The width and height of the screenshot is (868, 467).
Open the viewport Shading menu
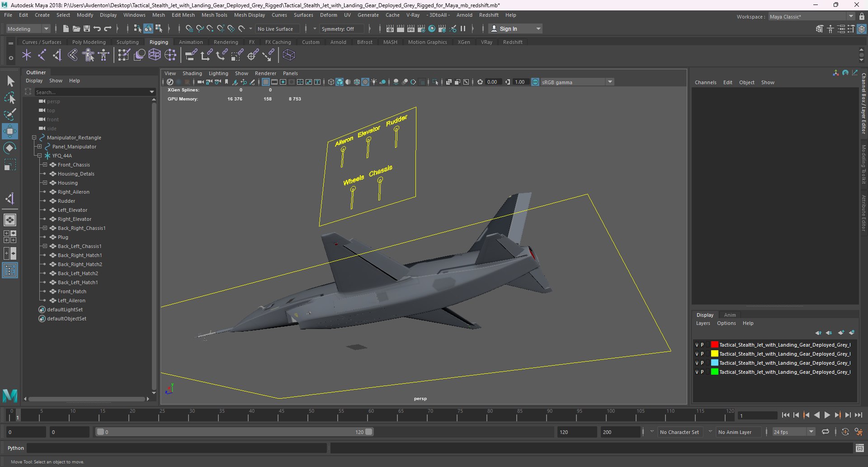tap(192, 73)
